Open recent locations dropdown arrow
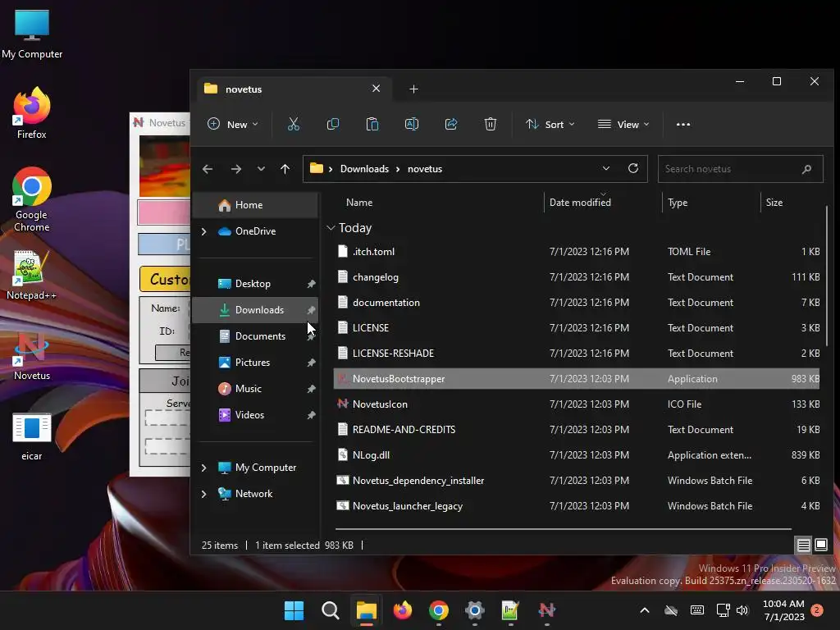The image size is (840, 630). (261, 169)
